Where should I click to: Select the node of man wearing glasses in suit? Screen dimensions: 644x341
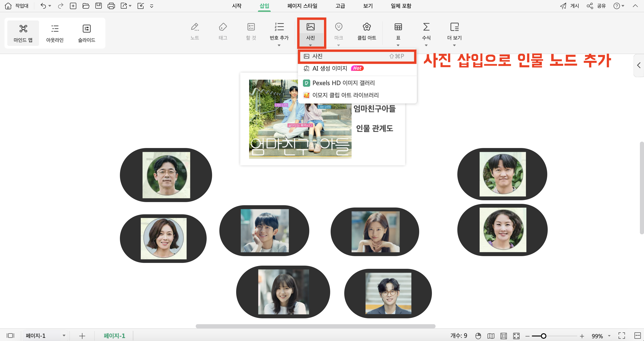(x=388, y=293)
